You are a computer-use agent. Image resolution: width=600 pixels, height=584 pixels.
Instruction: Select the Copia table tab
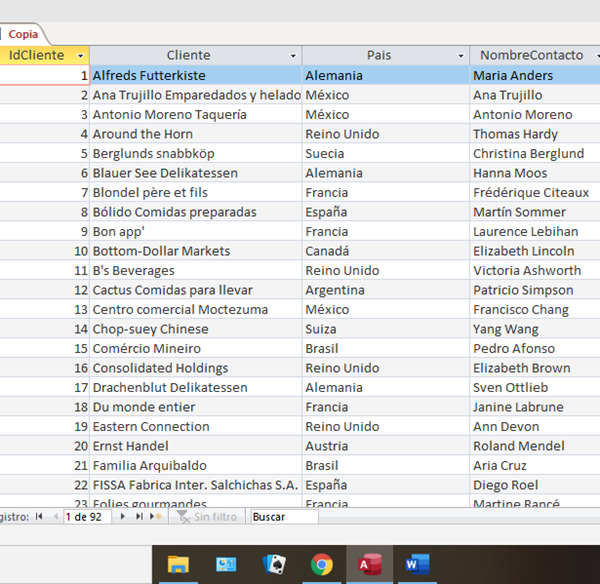pyautogui.click(x=23, y=34)
